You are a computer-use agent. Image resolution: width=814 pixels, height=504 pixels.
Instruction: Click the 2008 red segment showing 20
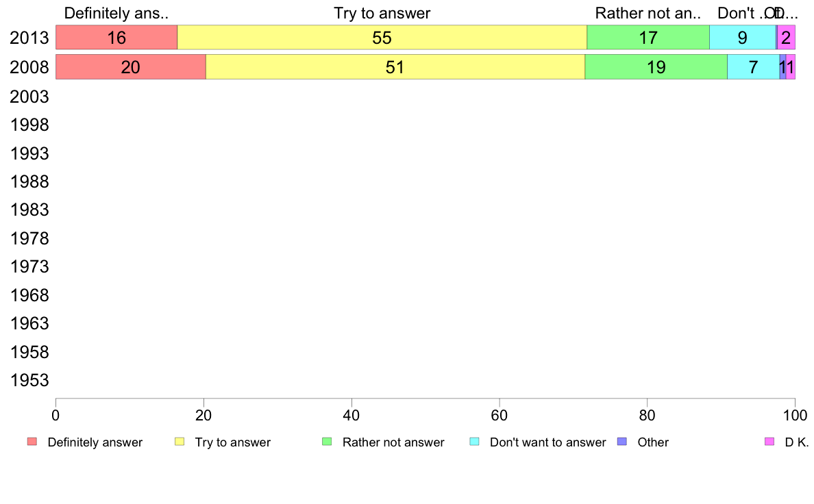(130, 67)
